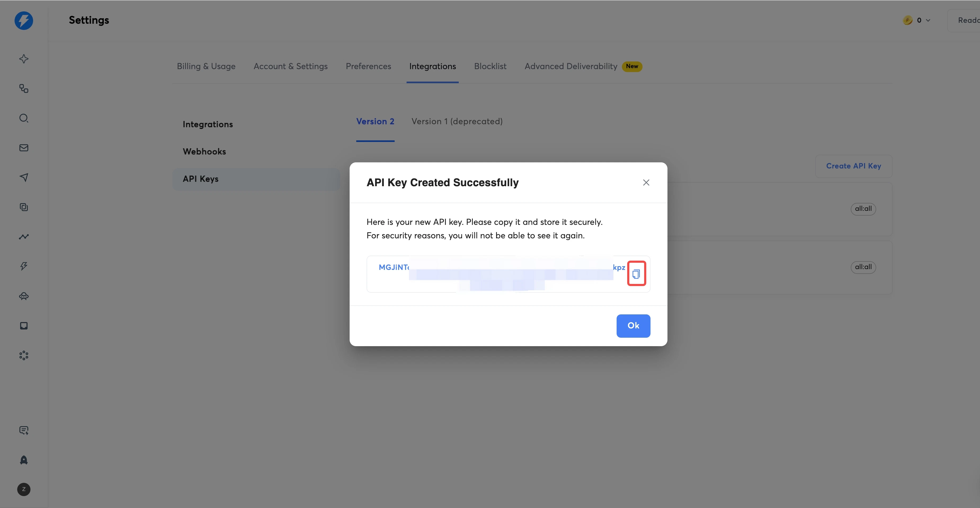This screenshot has width=980, height=508.
Task: Select Webhooks in settings sidebar
Action: [204, 151]
